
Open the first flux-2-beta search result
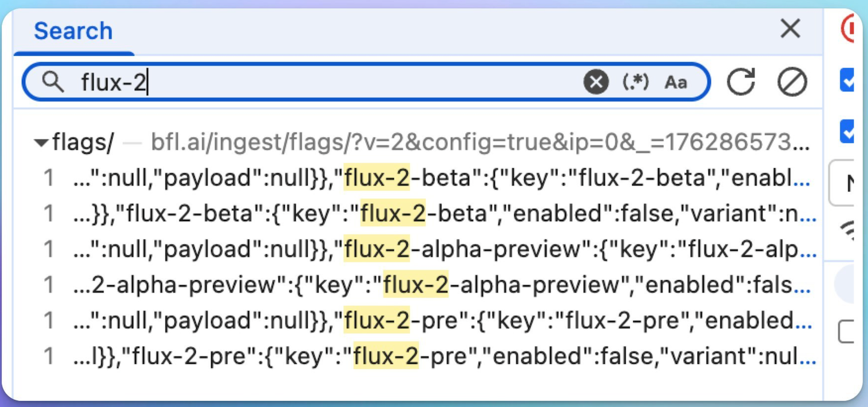tap(402, 179)
